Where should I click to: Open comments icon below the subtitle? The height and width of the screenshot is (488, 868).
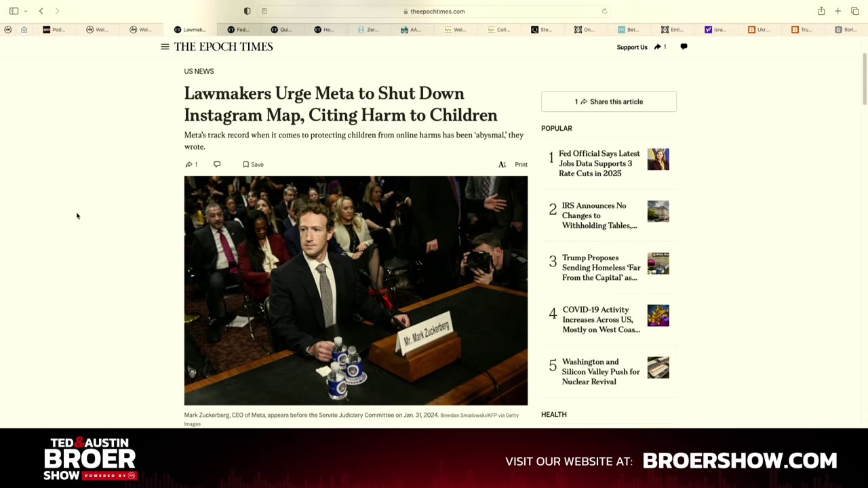tap(217, 164)
